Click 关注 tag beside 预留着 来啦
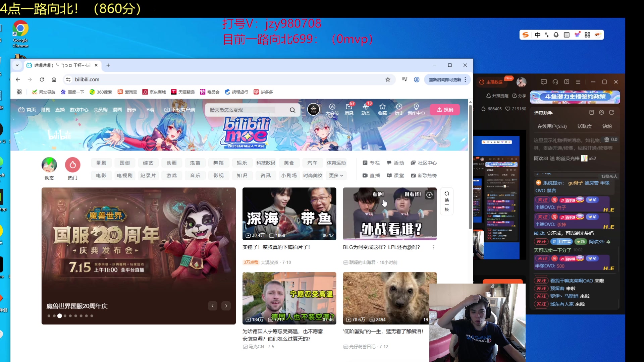This screenshot has width=644, height=362. tap(541, 289)
